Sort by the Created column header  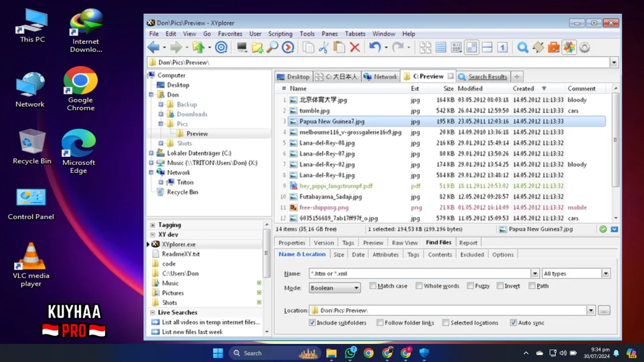pyautogui.click(x=523, y=88)
